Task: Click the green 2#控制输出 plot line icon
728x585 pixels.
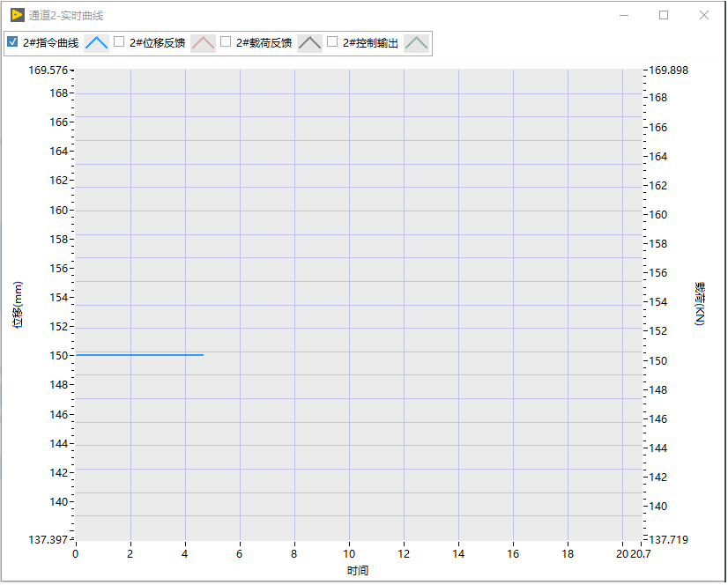Action: tap(416, 42)
